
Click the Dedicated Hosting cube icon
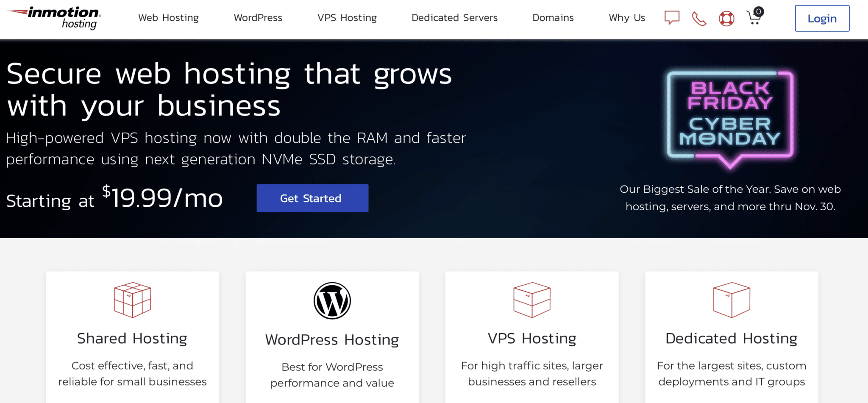tap(732, 300)
